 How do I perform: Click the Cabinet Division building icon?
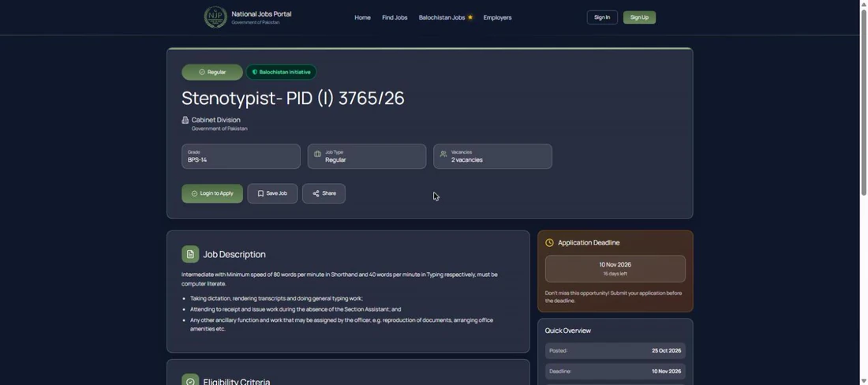(185, 120)
